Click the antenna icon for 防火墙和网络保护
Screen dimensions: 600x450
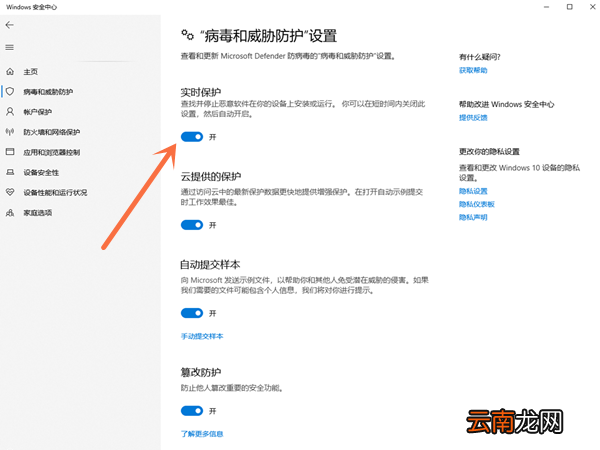(x=10, y=132)
